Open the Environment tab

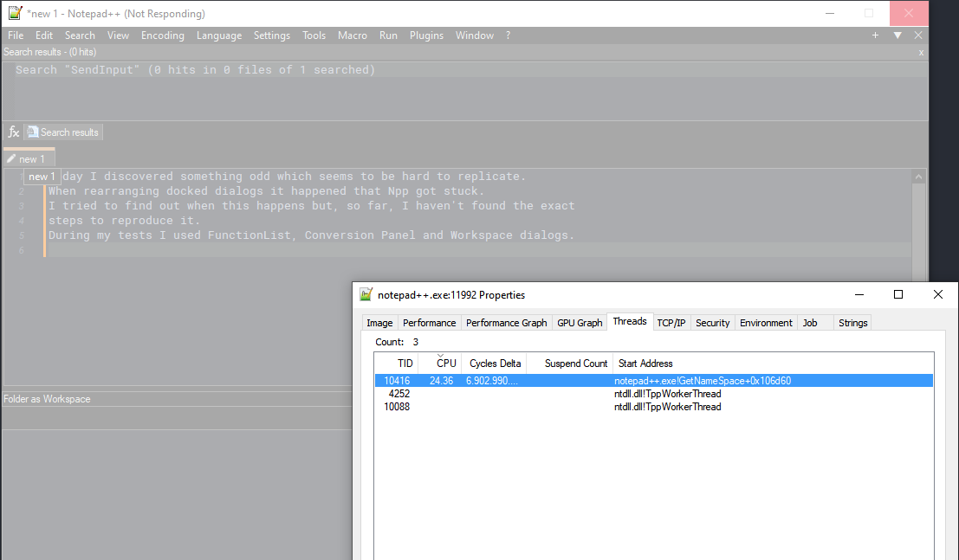click(x=766, y=323)
